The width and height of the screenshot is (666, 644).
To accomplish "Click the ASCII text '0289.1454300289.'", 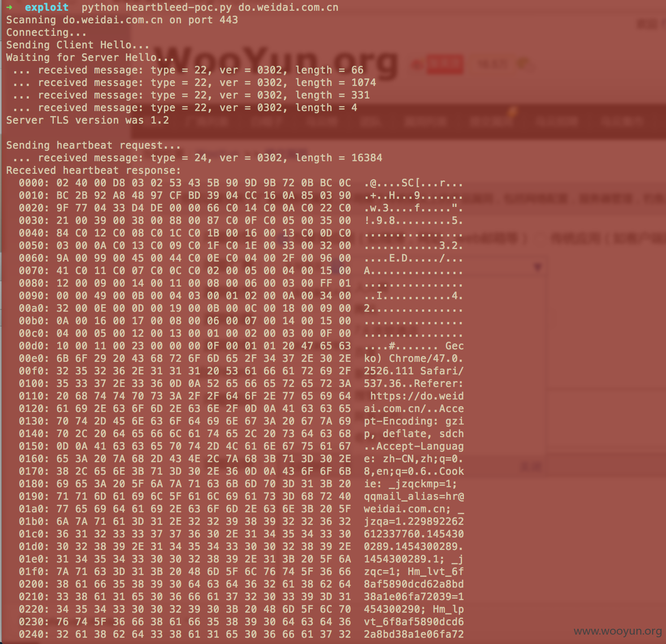I will [x=414, y=546].
